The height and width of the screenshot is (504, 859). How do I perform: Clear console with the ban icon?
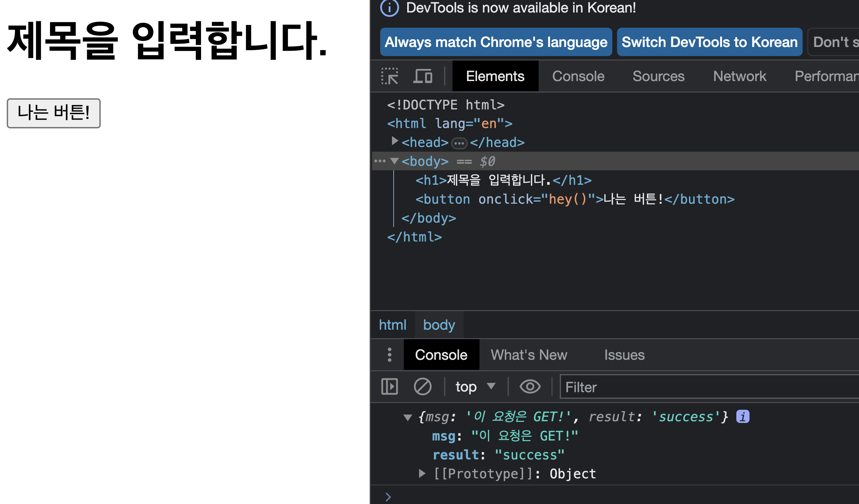[x=422, y=387]
